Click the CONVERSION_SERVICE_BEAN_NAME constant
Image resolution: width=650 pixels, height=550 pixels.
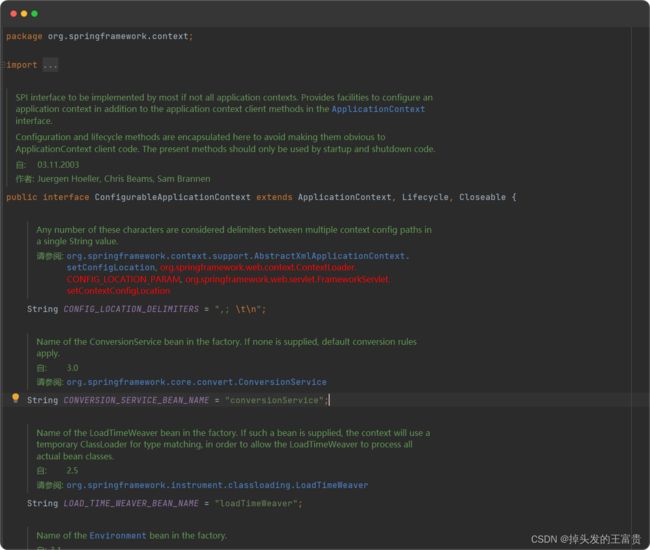(x=136, y=400)
